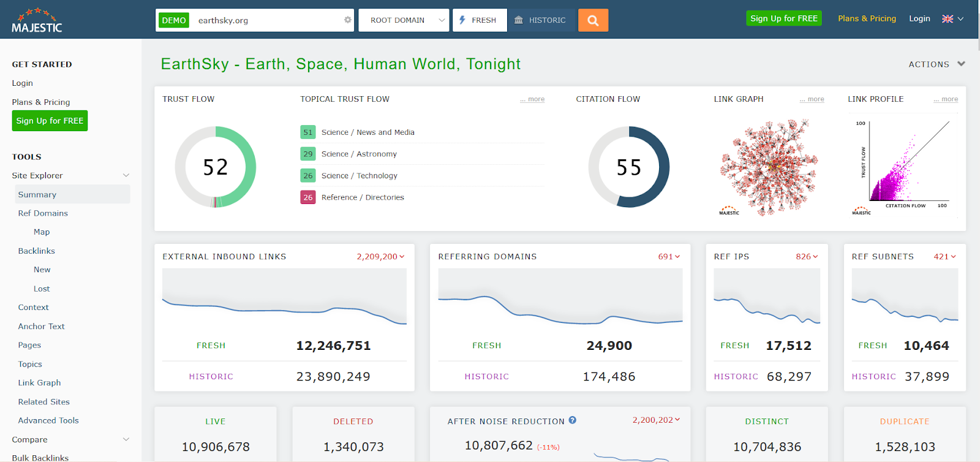Open Related Sites in the sidebar

coord(43,402)
